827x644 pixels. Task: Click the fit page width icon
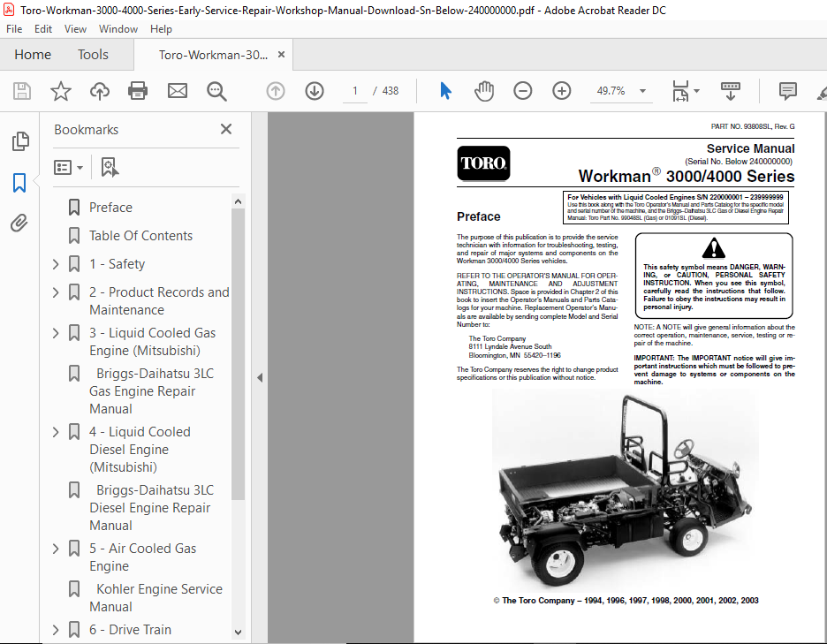(x=680, y=91)
